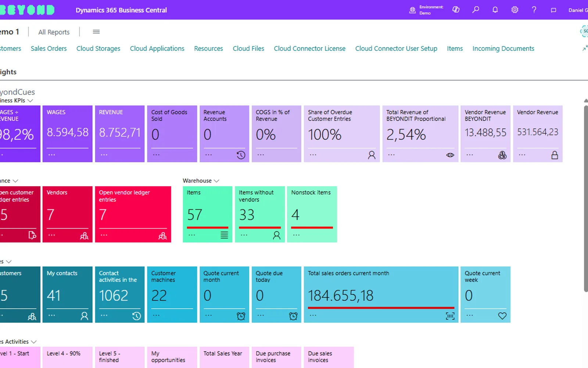Open the help question mark
Image resolution: width=588 pixels, height=368 pixels.
coord(534,10)
